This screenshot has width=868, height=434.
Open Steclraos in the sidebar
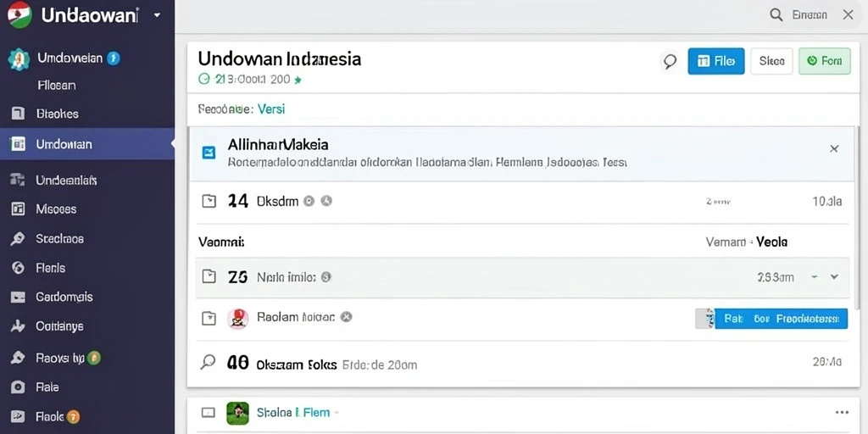60,238
